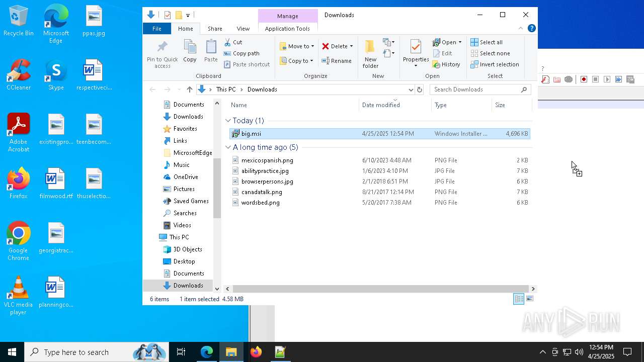Refresh the Downloads folder view
644x362 pixels.
click(420, 89)
